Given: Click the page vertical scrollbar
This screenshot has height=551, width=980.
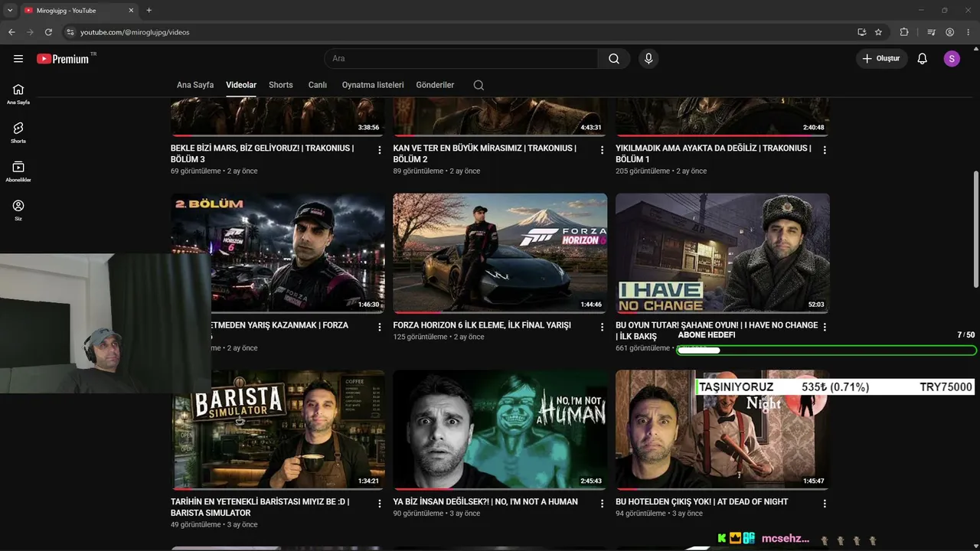Looking at the screenshot, I should (975, 229).
